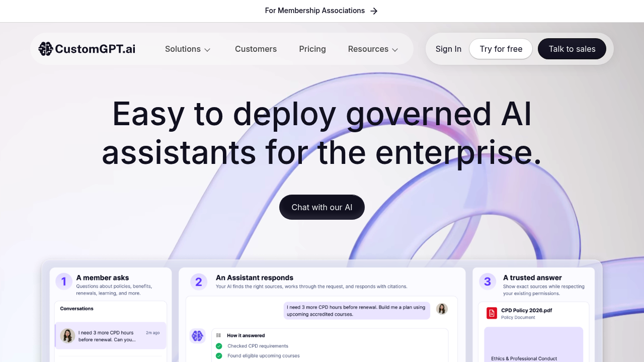Click the 'Conversations' panel title
The width and height of the screenshot is (644, 362).
click(76, 308)
